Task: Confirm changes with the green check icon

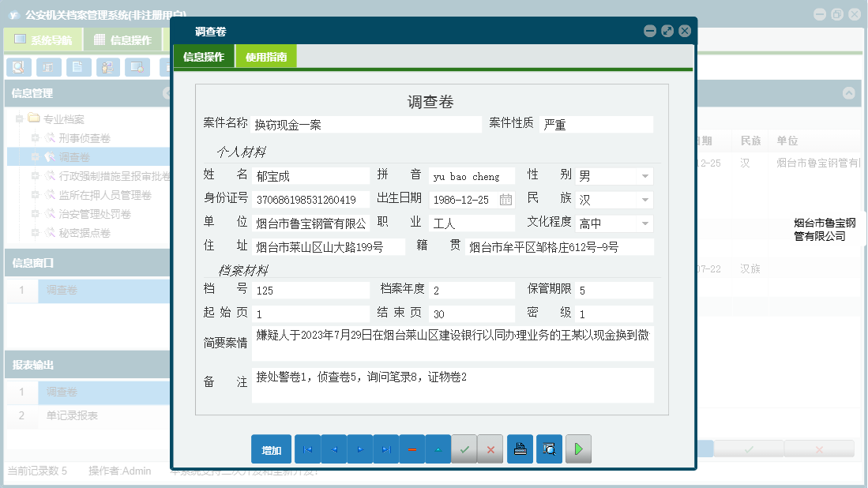Action: click(464, 449)
